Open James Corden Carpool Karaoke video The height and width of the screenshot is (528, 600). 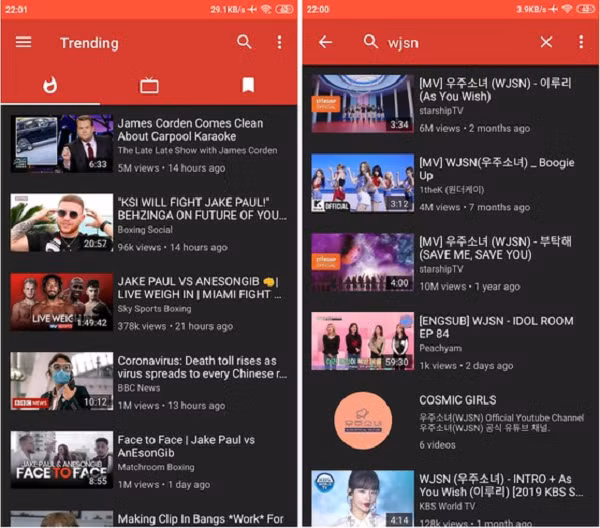pos(149,143)
